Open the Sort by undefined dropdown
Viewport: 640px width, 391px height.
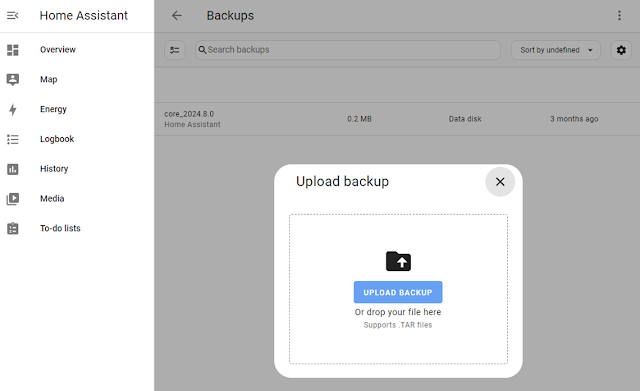pyautogui.click(x=556, y=50)
